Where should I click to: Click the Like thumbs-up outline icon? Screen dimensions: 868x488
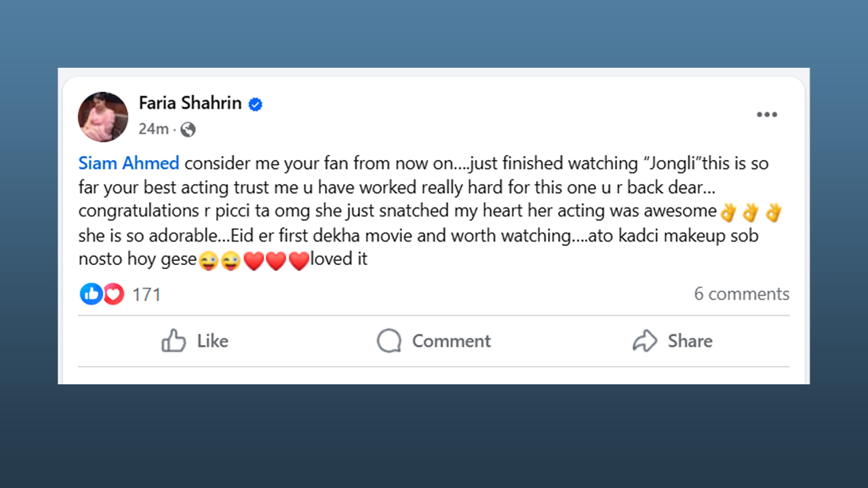[174, 340]
